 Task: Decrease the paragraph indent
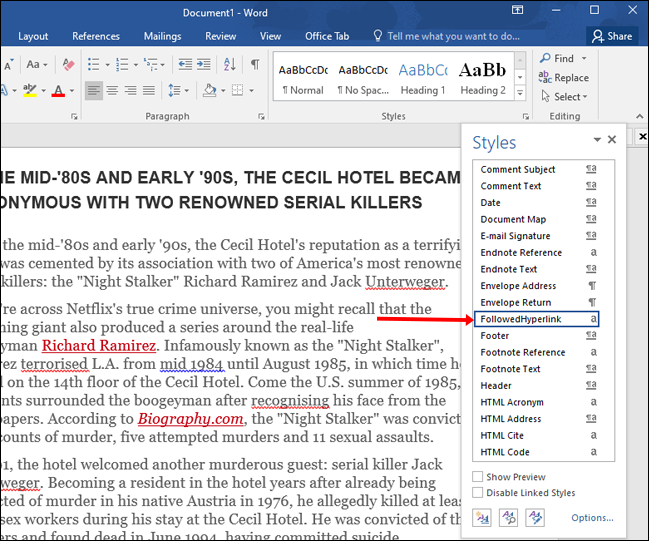tap(185, 65)
